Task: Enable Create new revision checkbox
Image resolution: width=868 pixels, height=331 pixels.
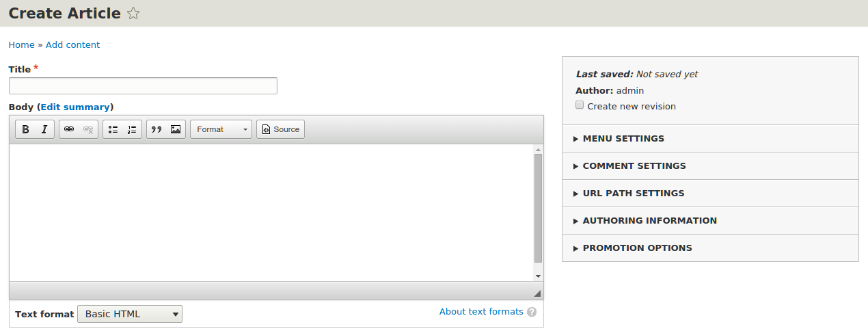Action: click(x=580, y=105)
